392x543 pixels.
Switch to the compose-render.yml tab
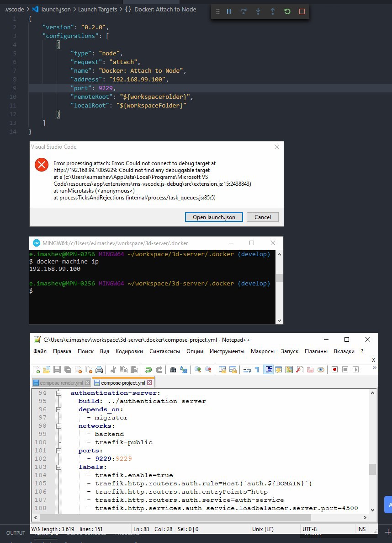click(x=61, y=383)
